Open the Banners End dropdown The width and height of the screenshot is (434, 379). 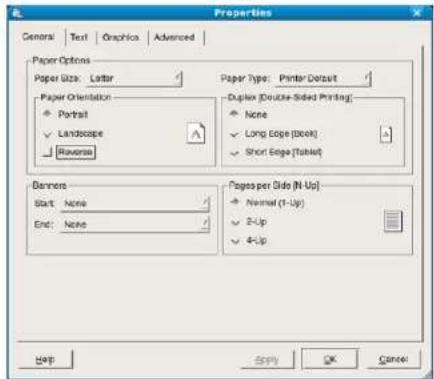(x=135, y=224)
